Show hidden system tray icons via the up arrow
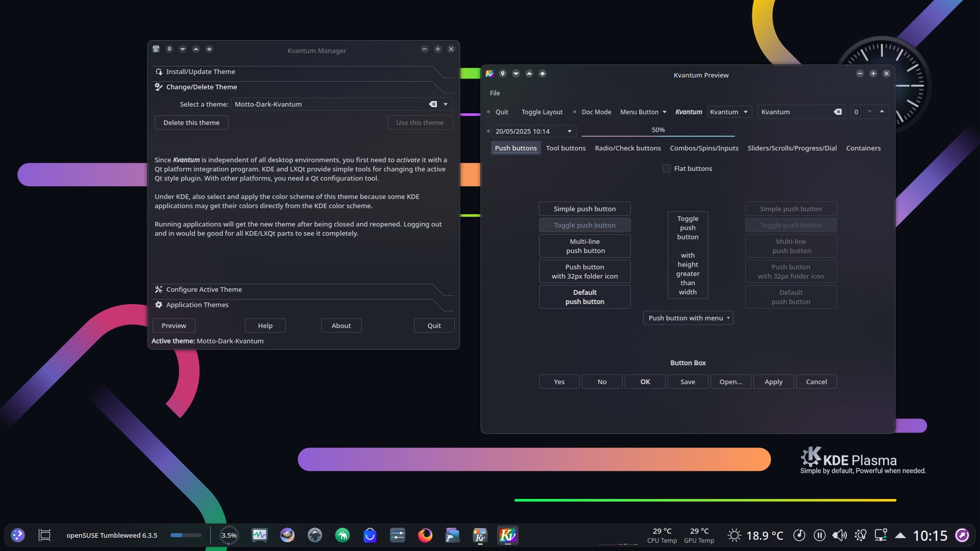The width and height of the screenshot is (980, 551). [x=900, y=535]
